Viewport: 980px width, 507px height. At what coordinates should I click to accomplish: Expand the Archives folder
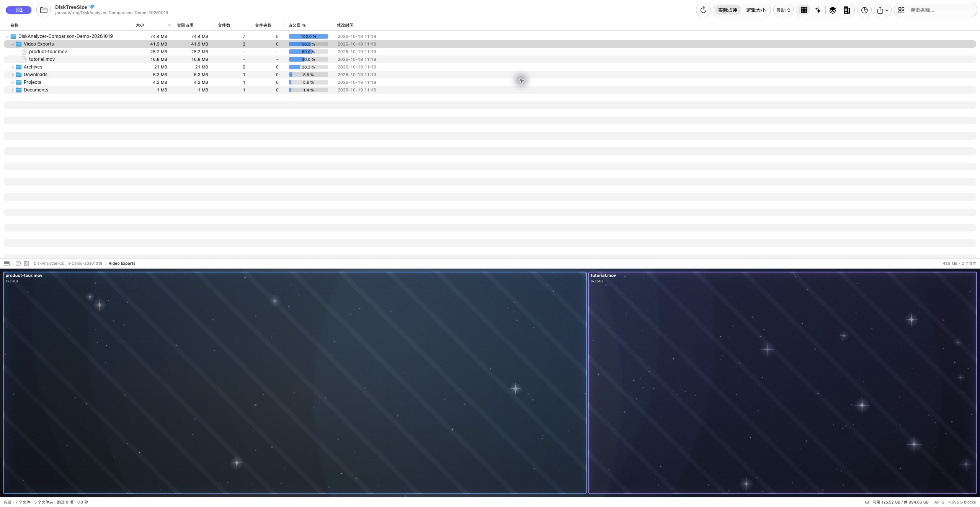pos(12,67)
